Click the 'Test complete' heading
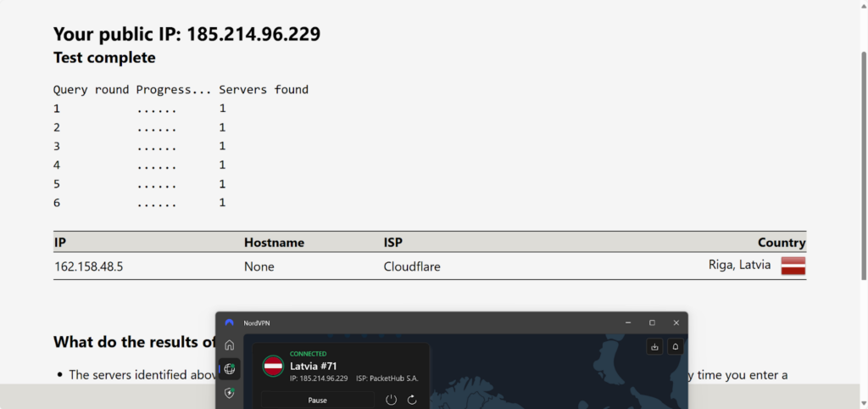The height and width of the screenshot is (409, 868). (x=104, y=58)
